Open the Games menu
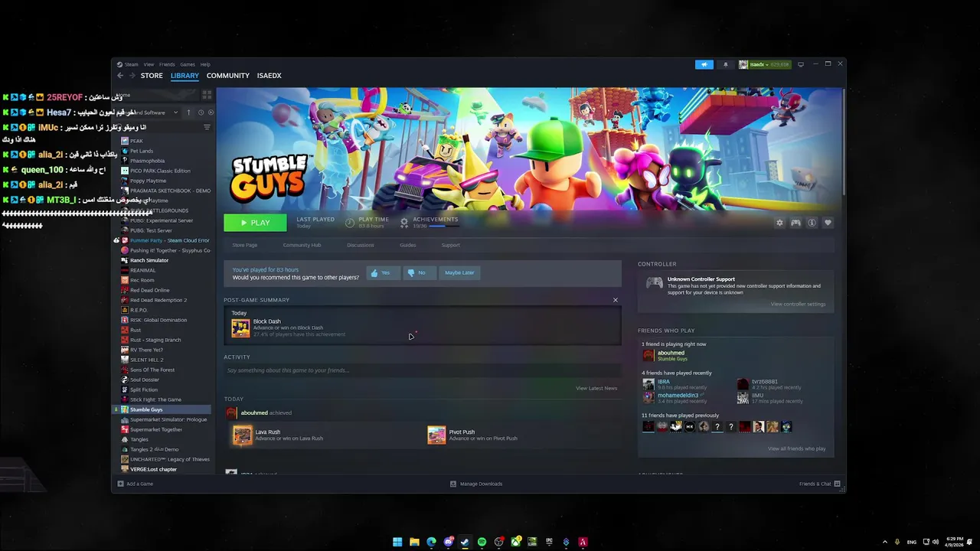The width and height of the screenshot is (980, 551). click(188, 64)
